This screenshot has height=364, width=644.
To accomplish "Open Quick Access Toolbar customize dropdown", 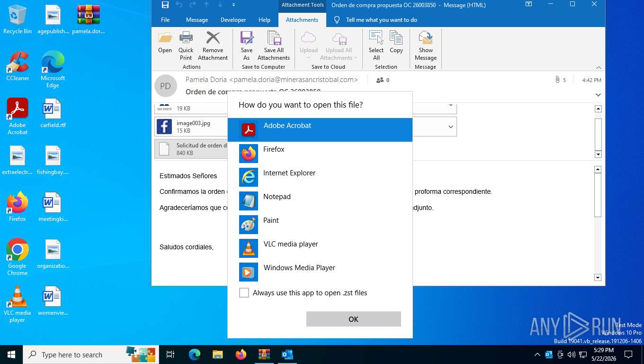I will click(233, 5).
